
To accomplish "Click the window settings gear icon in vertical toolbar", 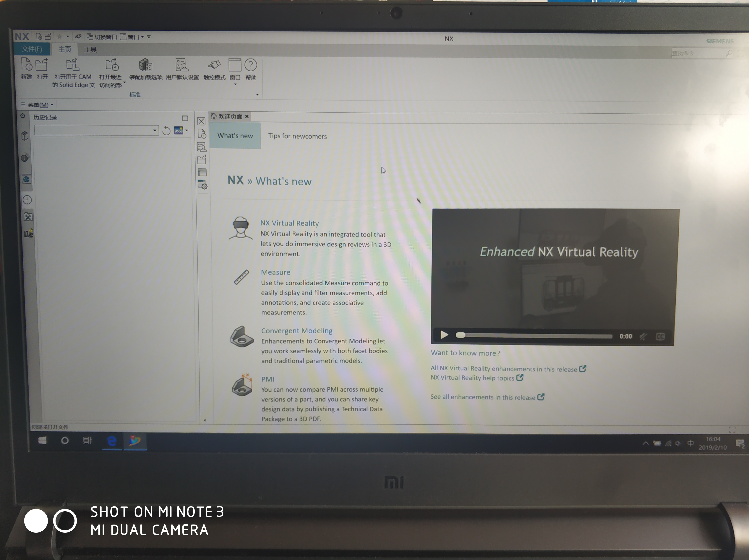I will pos(202,185).
